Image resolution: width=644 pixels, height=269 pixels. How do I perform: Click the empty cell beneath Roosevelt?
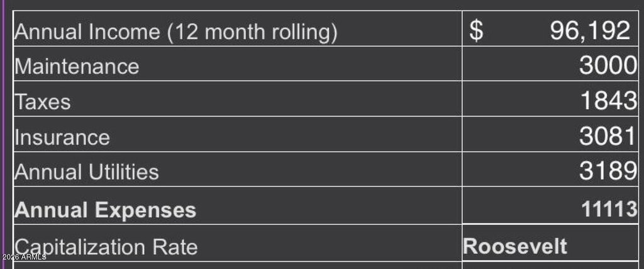550,265
